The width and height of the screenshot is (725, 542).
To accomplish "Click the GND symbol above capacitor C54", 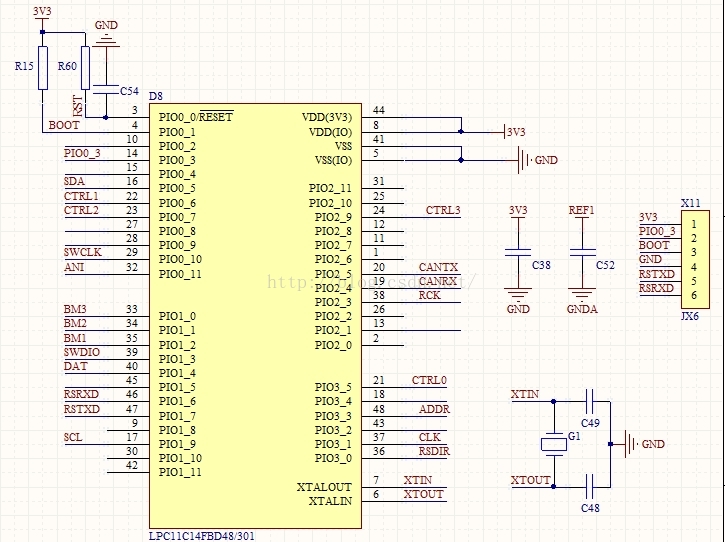I will click(x=106, y=40).
